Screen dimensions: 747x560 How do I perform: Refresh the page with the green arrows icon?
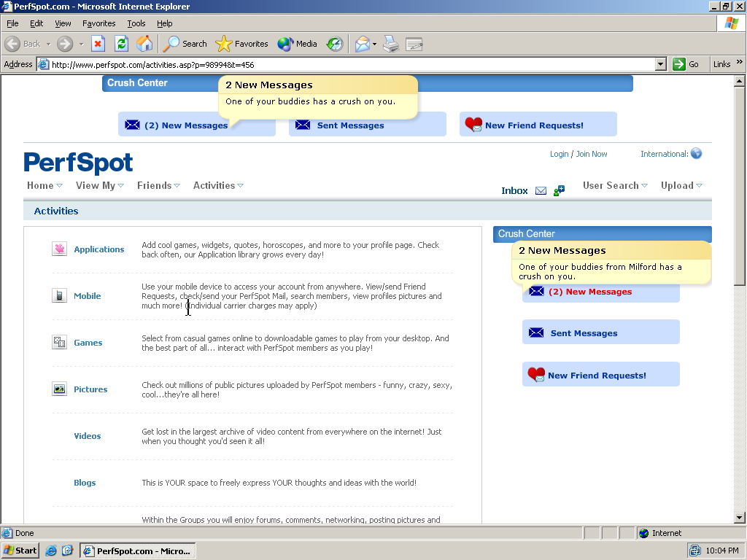pos(122,44)
